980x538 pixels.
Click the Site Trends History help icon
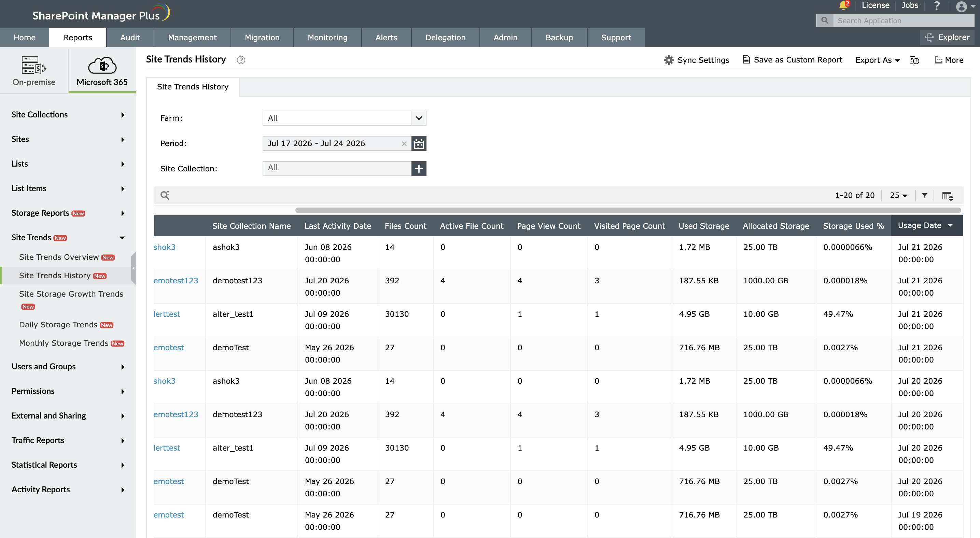tap(241, 60)
